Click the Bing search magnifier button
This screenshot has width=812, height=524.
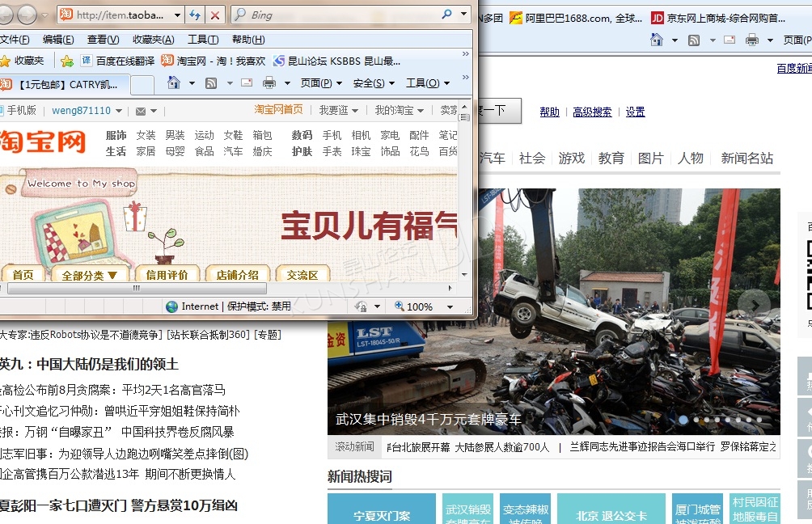tap(446, 15)
